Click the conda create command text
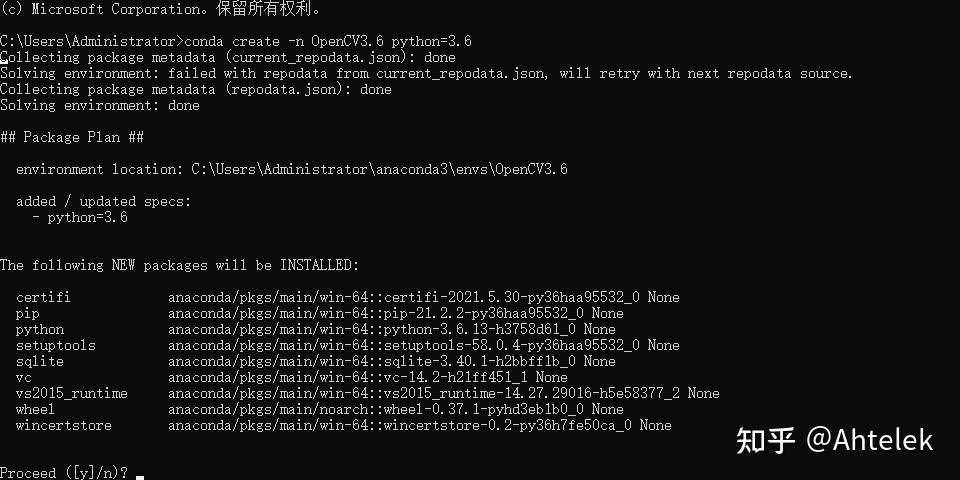Screen dimensions: 960x480 (328, 42)
